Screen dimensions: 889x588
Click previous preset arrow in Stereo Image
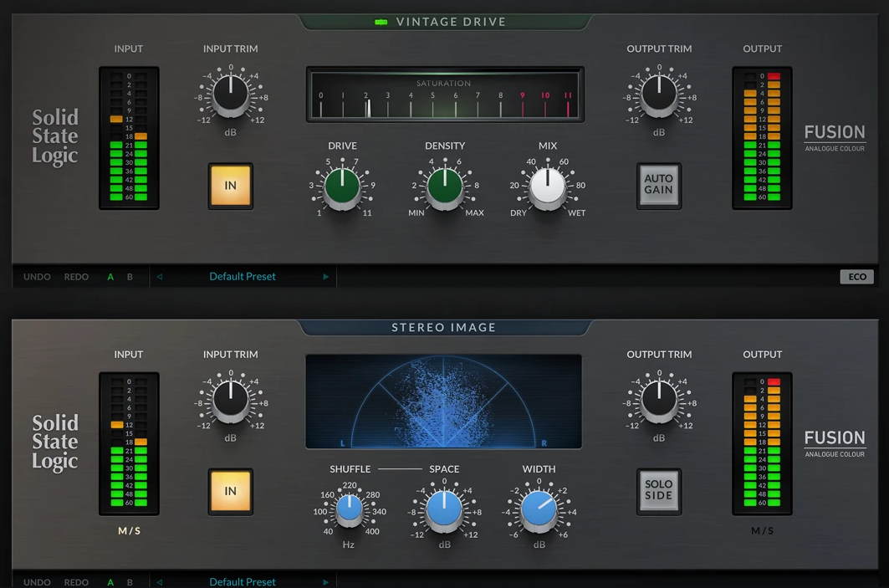click(x=160, y=581)
